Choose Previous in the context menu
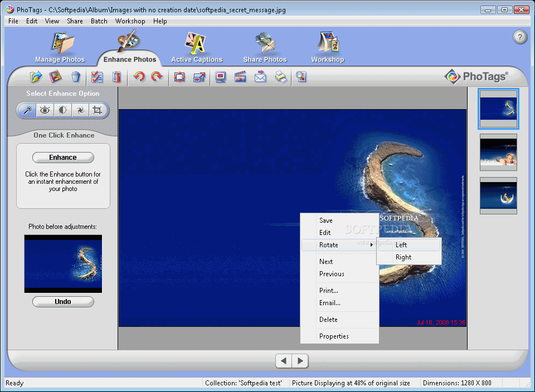 click(340, 274)
